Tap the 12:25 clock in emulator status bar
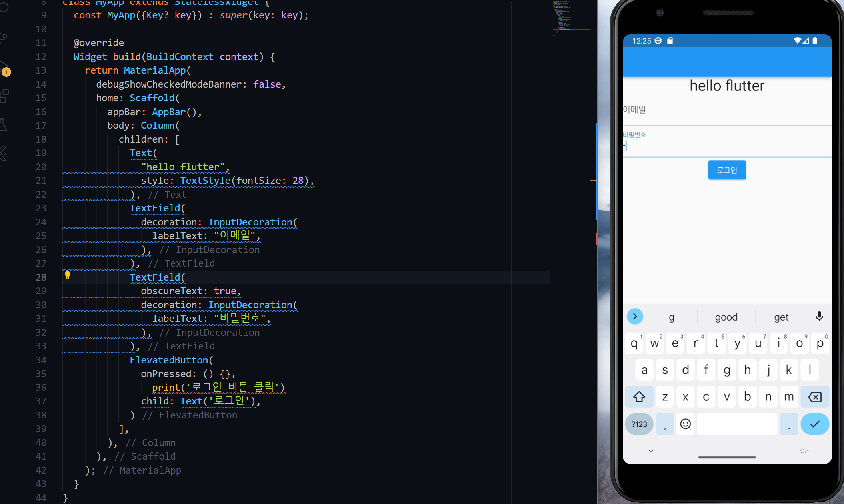The image size is (844, 504). pos(642,41)
